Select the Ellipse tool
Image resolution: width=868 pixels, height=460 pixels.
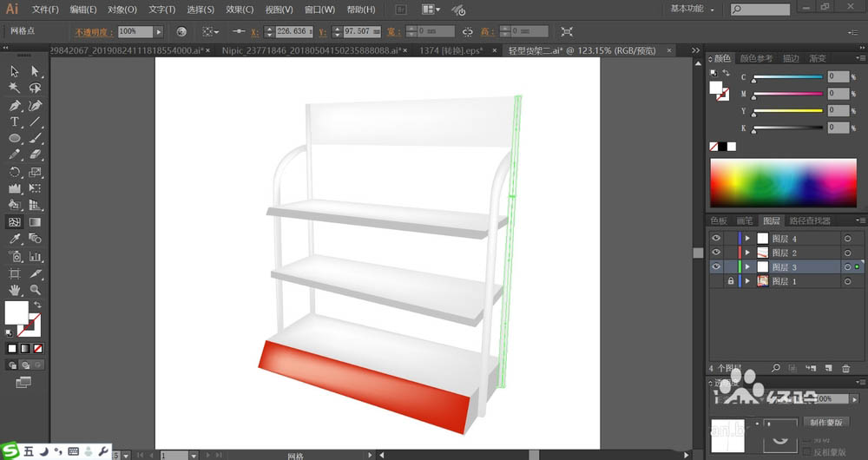tap(15, 138)
